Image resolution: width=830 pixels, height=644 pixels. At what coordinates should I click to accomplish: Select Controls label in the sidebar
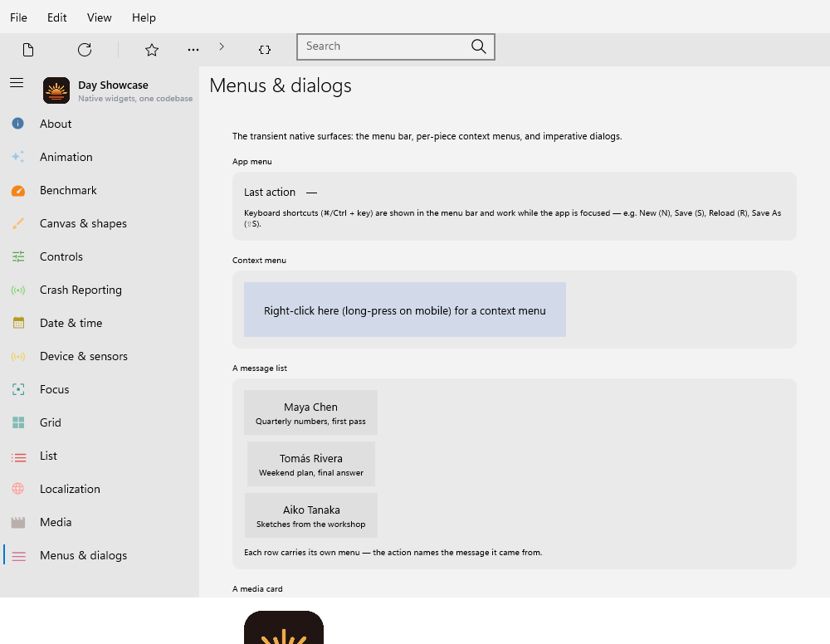click(x=61, y=256)
